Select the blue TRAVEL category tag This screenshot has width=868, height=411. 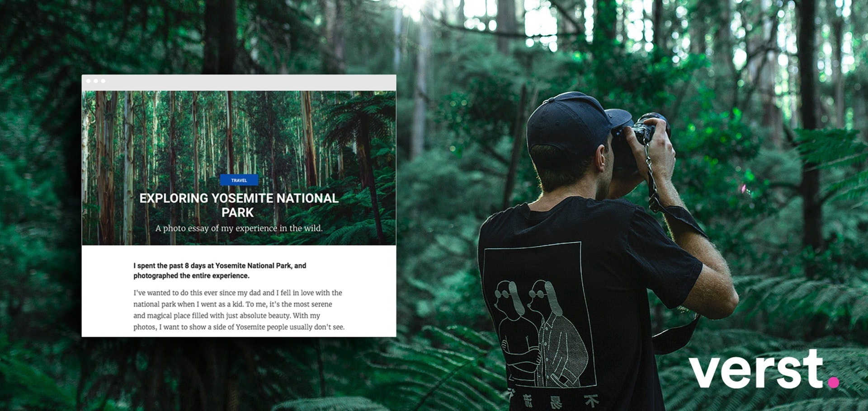coord(239,180)
